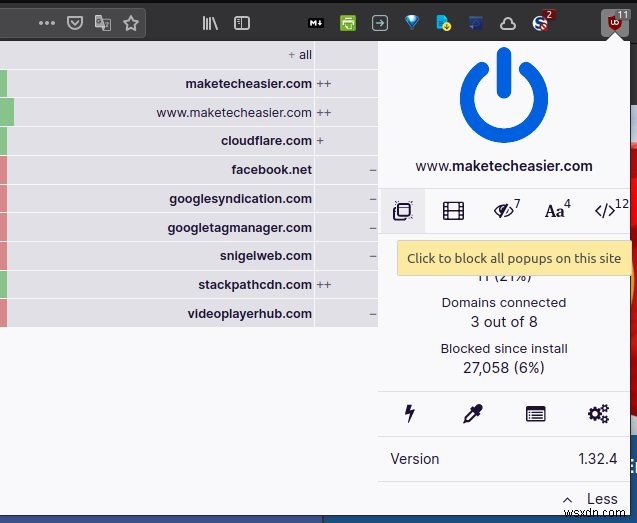Click rule cell beside stackpathcdn.com
637x523 pixels.
pos(347,285)
